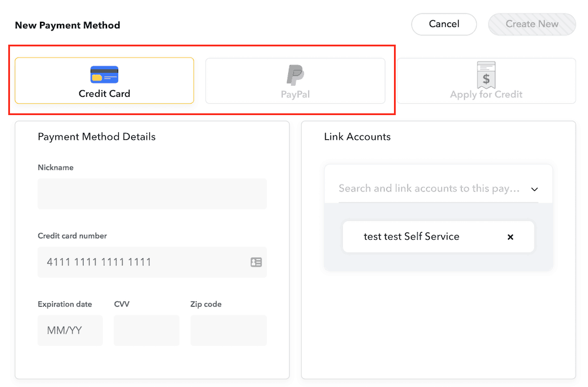
Task: Click the MM/YY expiration date field
Action: 70,331
